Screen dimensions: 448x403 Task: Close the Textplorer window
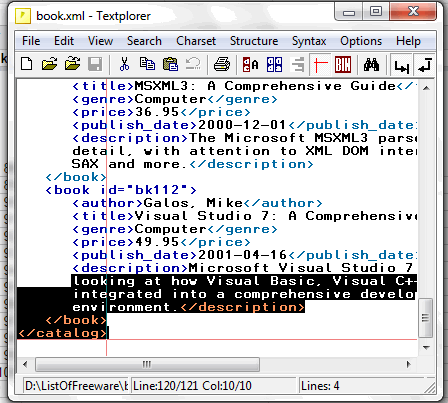pos(413,12)
